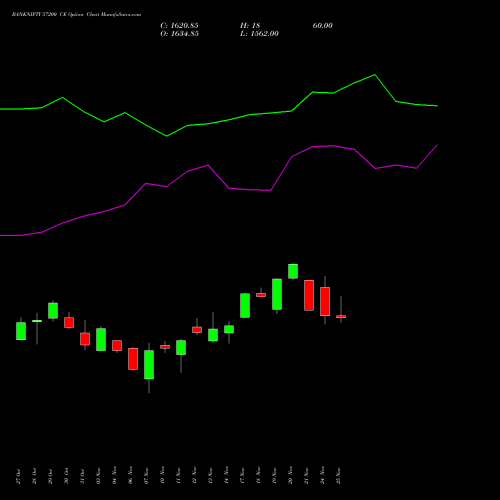The height and width of the screenshot is (500, 500).
Task: Click the 20 Nov date label
Action: [x=290, y=476]
